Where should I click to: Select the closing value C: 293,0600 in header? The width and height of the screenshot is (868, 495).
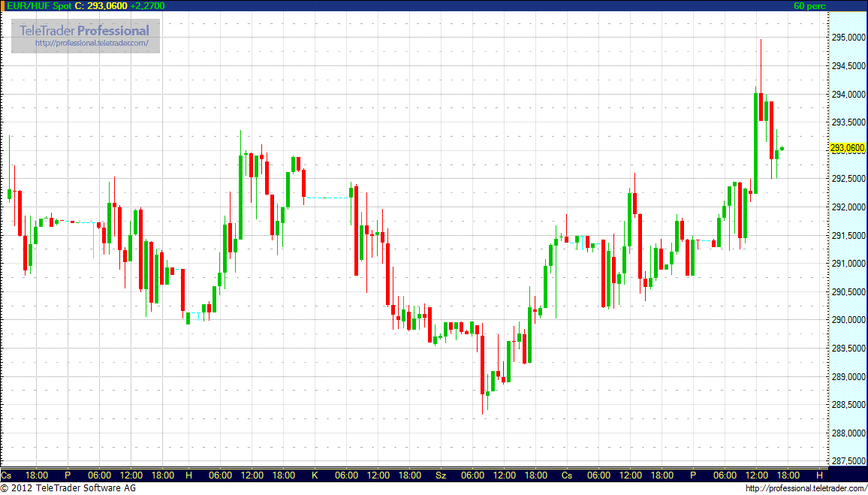click(101, 5)
